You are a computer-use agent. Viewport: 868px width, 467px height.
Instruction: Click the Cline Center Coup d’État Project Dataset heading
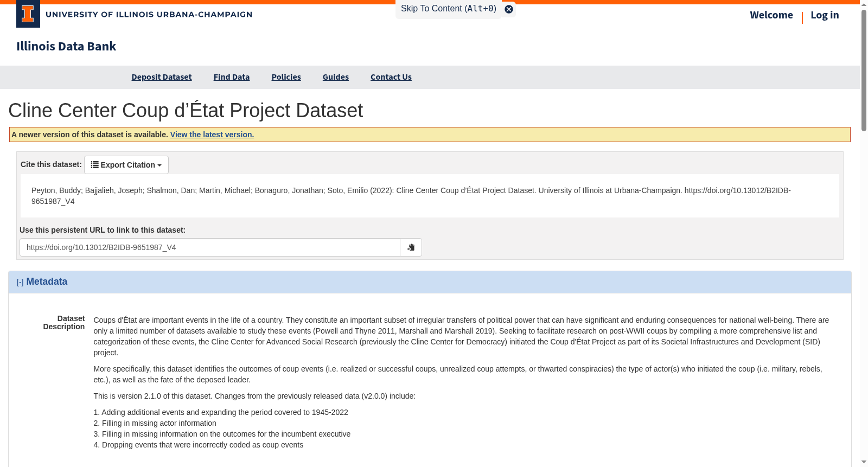pyautogui.click(x=186, y=111)
